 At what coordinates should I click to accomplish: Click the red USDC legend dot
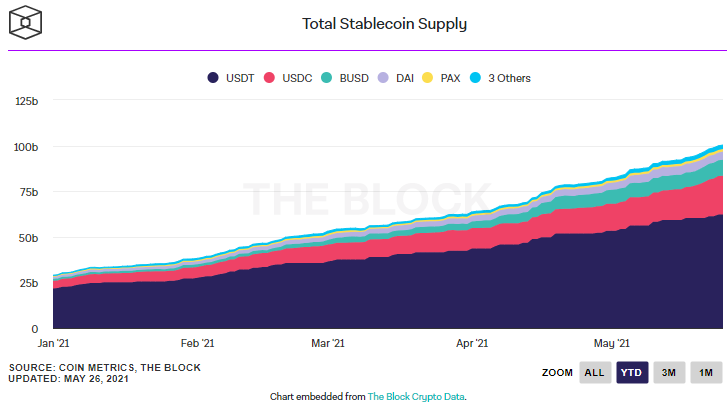click(x=270, y=78)
